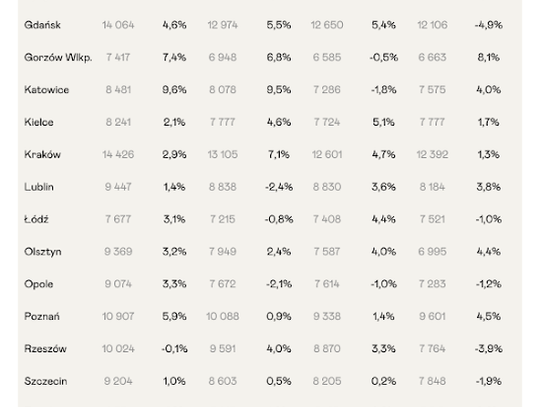Click Lublin -2,4% change value
Viewport: 540px width, 407px height.
pos(279,187)
